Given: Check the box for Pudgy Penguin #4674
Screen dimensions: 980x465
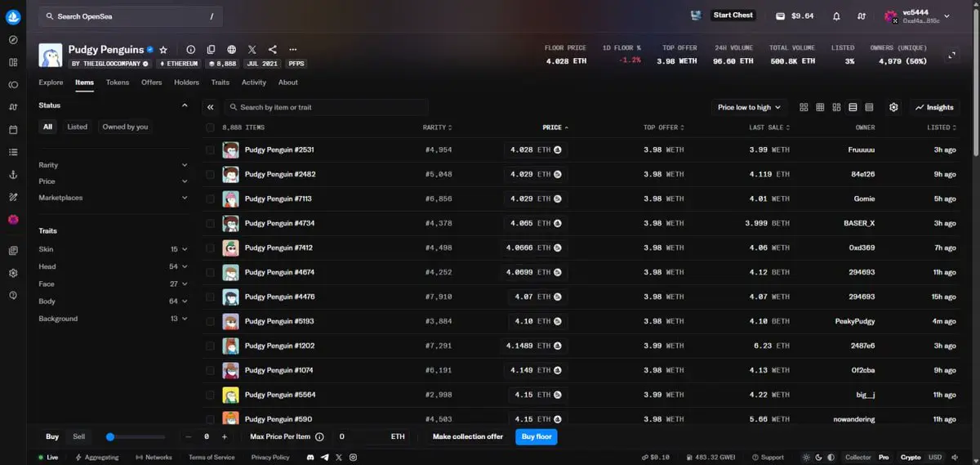Looking at the screenshot, I should pos(210,273).
